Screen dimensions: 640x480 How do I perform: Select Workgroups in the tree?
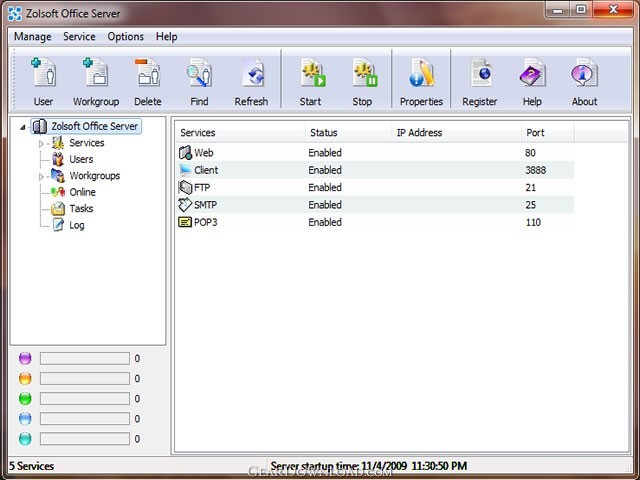point(95,176)
